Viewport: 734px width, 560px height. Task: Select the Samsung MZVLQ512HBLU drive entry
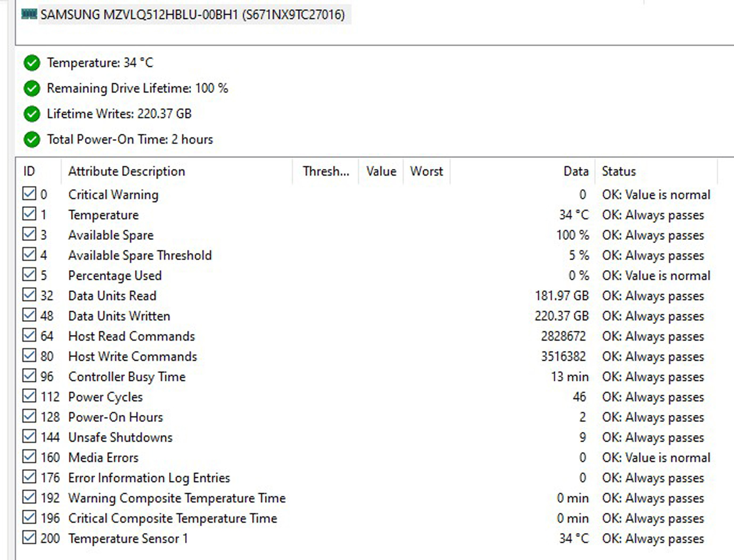192,15
